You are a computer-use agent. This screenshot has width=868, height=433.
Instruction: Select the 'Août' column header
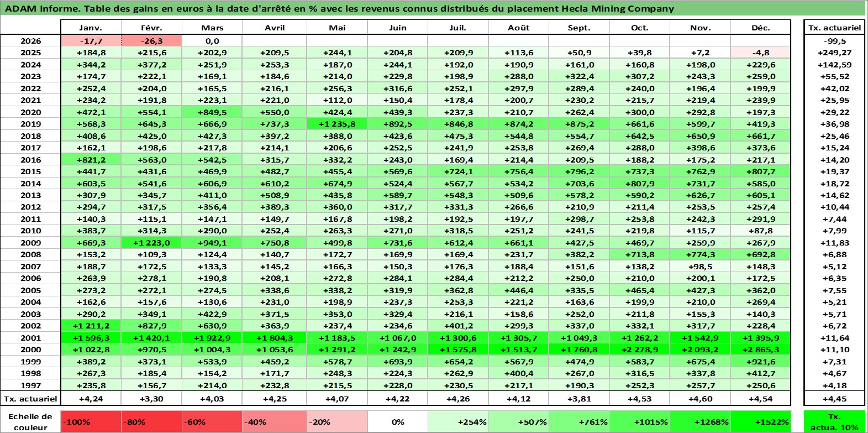(519, 28)
